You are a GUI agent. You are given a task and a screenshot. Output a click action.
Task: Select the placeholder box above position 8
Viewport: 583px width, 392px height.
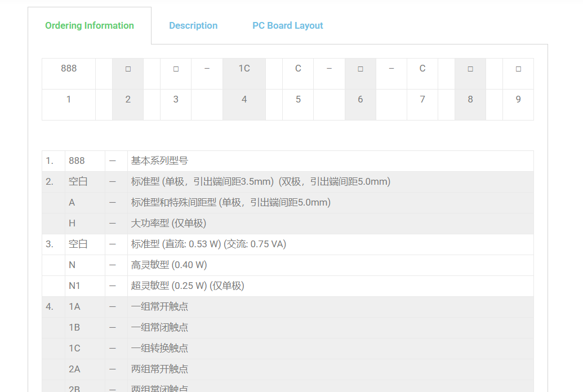pyautogui.click(x=470, y=69)
